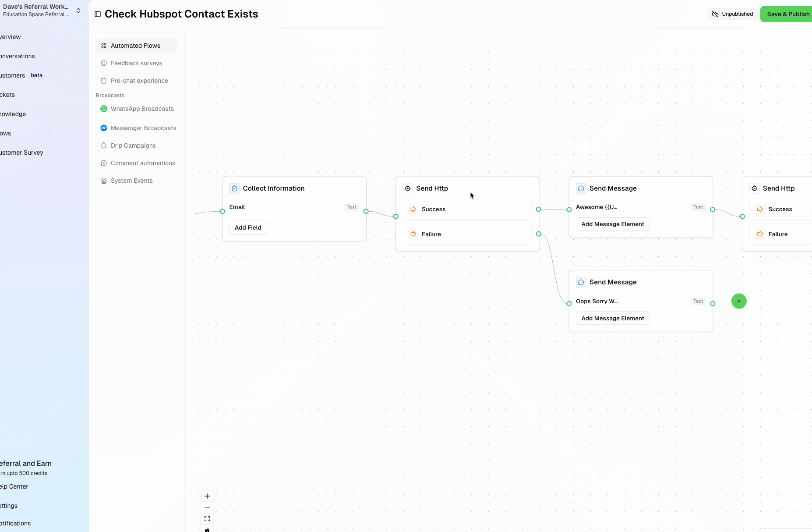The width and height of the screenshot is (812, 532).
Task: Open the Text type selector on Email field
Action: tap(351, 206)
